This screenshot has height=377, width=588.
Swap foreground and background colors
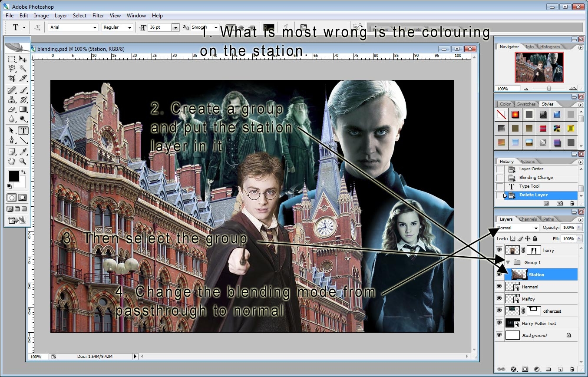click(x=23, y=172)
